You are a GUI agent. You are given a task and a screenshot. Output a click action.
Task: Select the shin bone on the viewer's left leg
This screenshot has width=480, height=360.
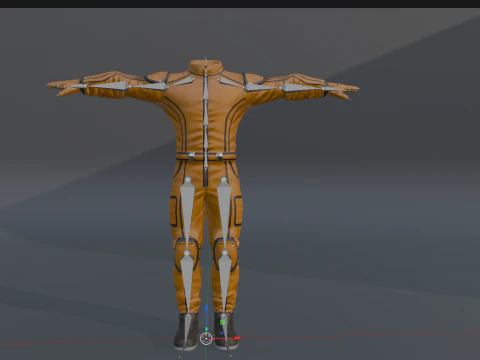pos(187,283)
